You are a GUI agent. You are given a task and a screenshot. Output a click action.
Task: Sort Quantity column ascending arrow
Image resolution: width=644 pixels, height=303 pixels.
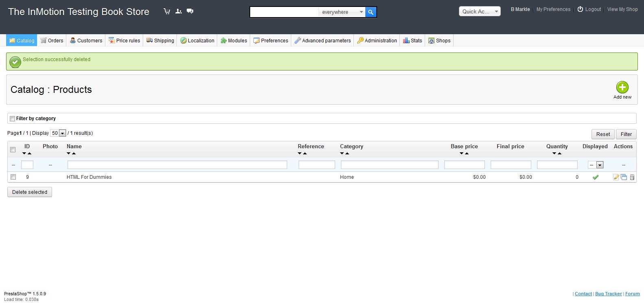click(559, 154)
